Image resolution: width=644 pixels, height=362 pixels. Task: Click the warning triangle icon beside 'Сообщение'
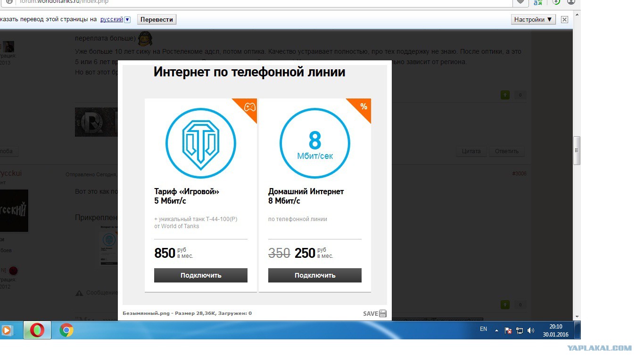(x=80, y=293)
